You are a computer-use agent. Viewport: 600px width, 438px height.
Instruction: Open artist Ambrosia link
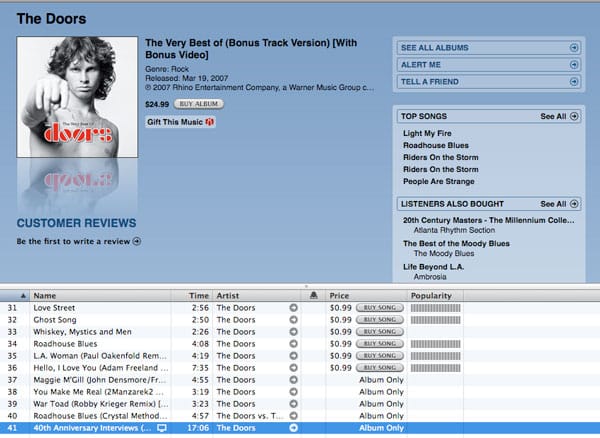click(x=430, y=277)
